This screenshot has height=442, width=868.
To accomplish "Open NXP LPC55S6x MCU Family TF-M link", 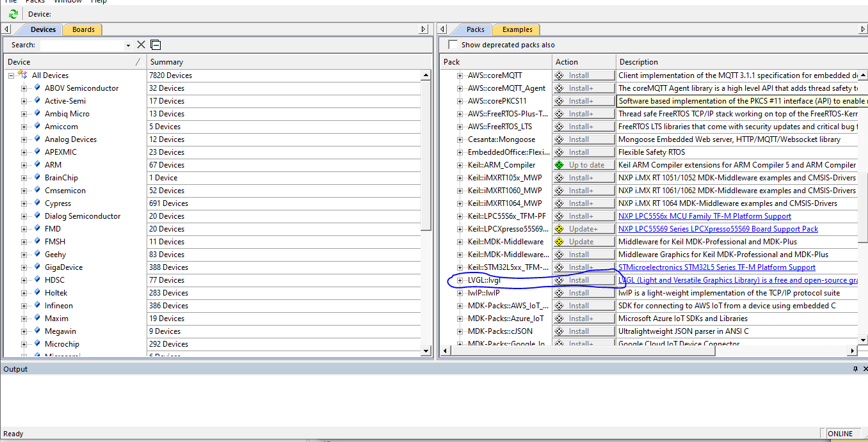I will (x=705, y=216).
